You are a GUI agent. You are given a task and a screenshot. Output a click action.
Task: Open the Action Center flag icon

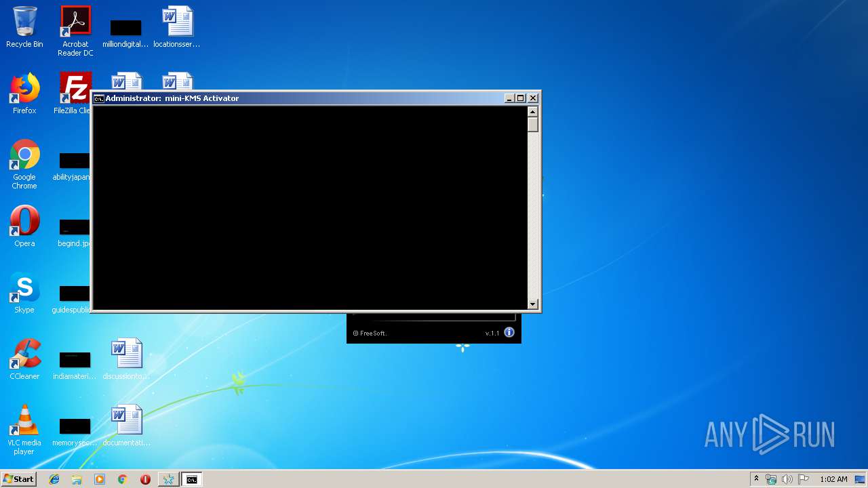[804, 479]
